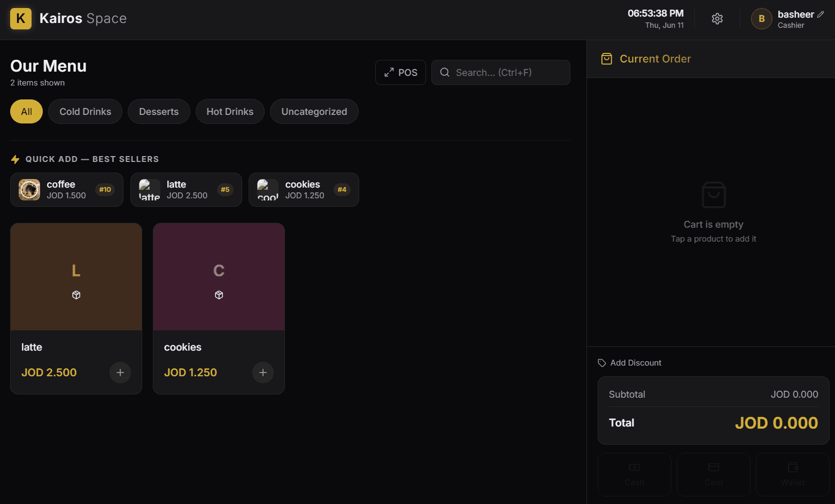The image size is (835, 504).
Task: Click the coffee thumbnail in Quick Add
Action: click(x=29, y=190)
